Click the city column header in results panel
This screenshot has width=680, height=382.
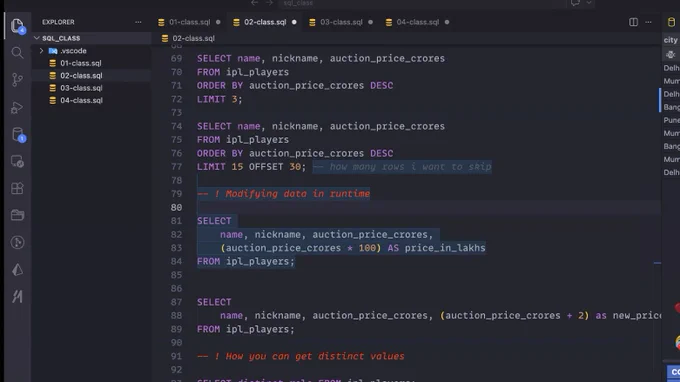click(x=670, y=40)
